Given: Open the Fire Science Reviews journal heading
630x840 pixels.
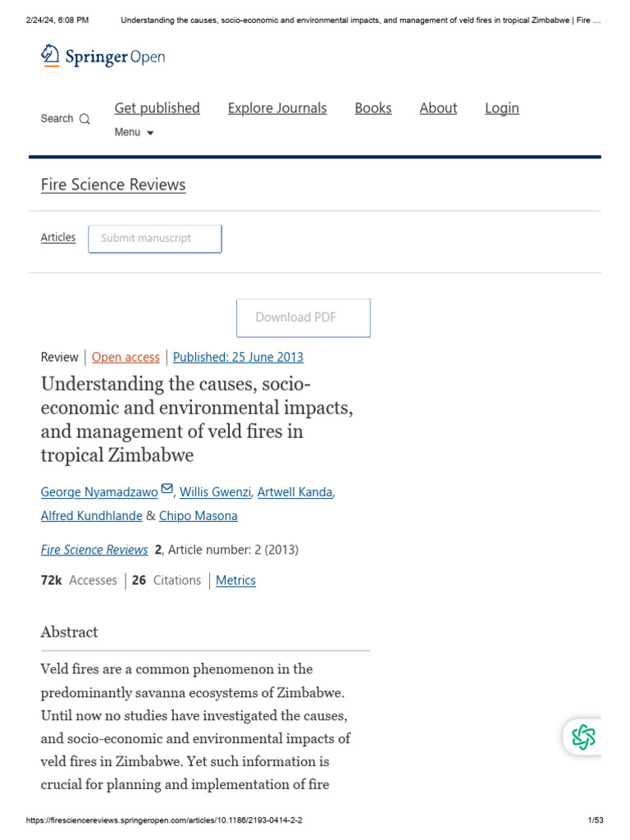Looking at the screenshot, I should (113, 185).
